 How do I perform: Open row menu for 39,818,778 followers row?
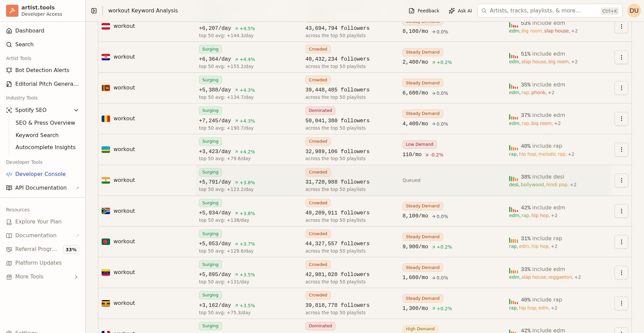click(x=621, y=303)
